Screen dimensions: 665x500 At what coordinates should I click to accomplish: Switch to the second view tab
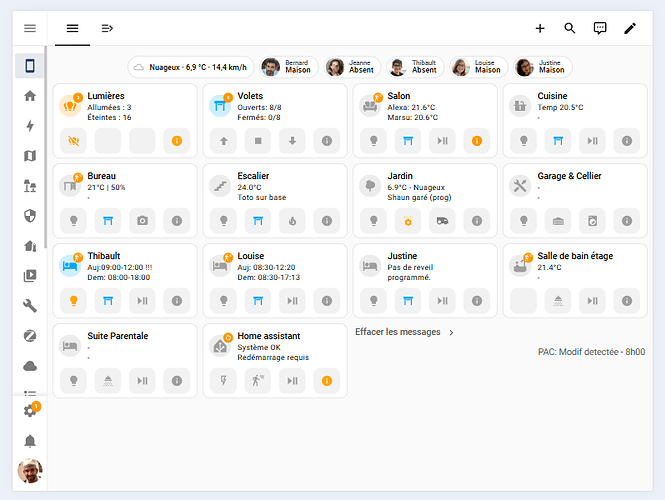pyautogui.click(x=107, y=28)
